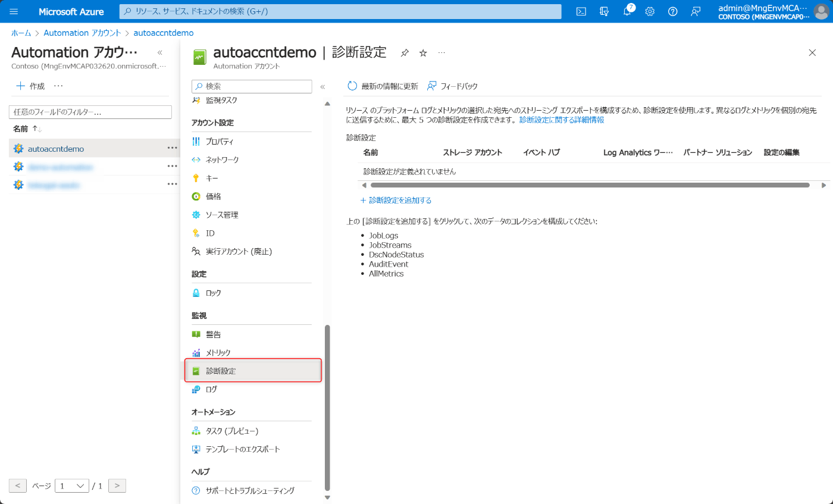Pin the autoaccntdemo blade
Screen dimensions: 833x504
405,53
